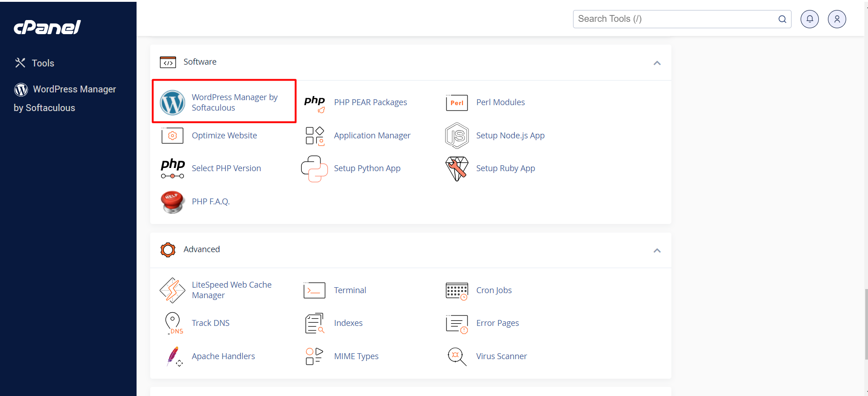868x396 pixels.
Task: Open the Apache Handlers link
Action: (x=223, y=356)
